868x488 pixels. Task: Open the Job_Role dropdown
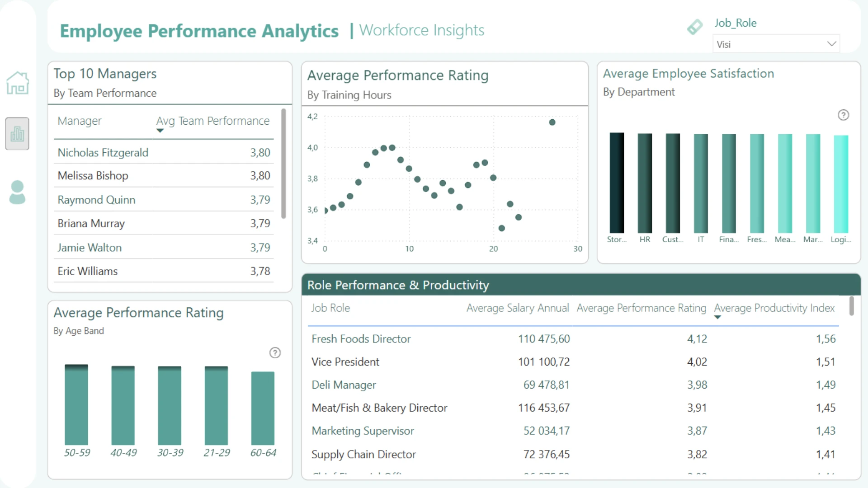point(776,44)
